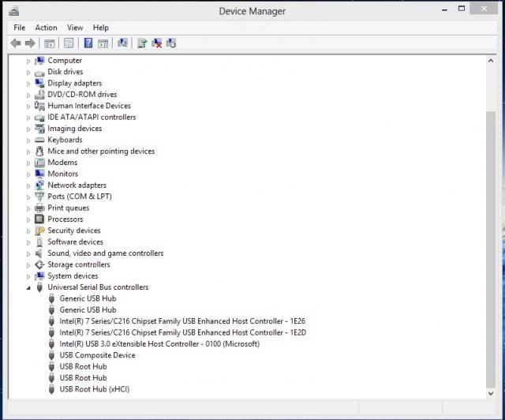Click the Forward arrow in toolbar
The height and width of the screenshot is (420, 505).
(30, 43)
